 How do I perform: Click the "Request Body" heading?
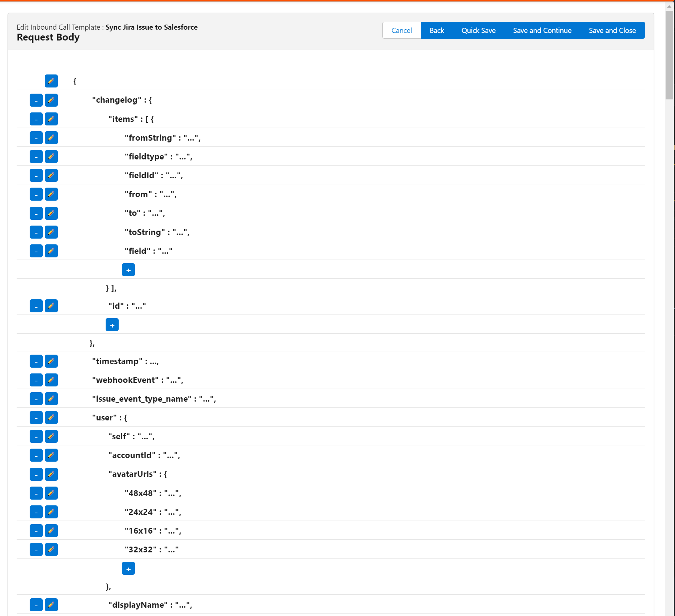(48, 37)
